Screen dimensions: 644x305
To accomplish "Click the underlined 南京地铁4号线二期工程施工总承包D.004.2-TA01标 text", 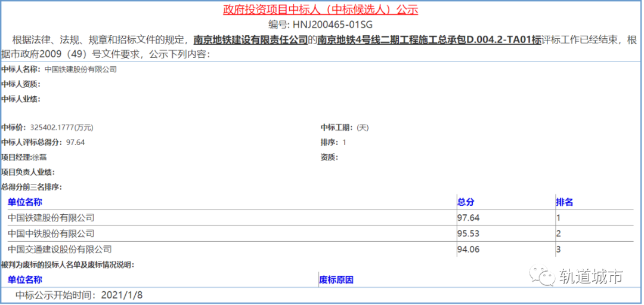I will (429, 40).
